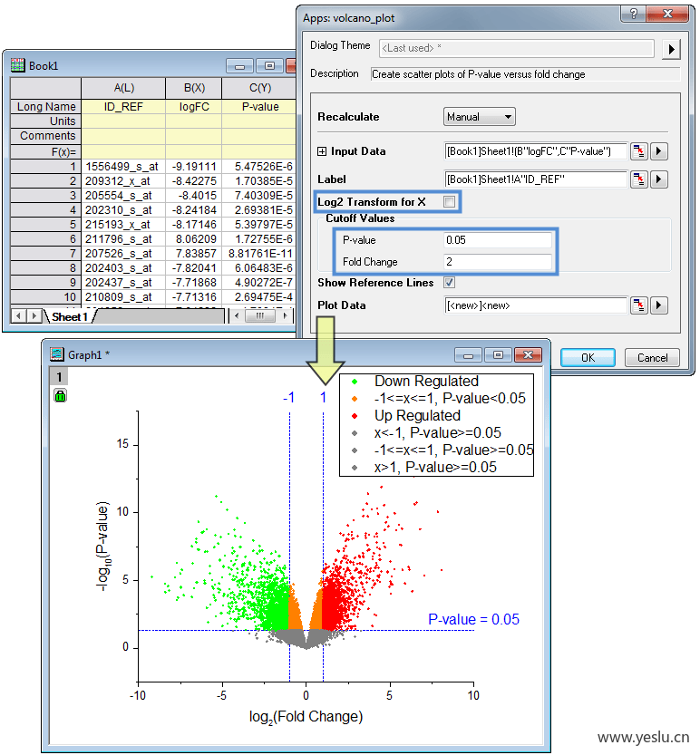Select layer 1 icon in Graph1
700x755 pixels.
point(59,377)
